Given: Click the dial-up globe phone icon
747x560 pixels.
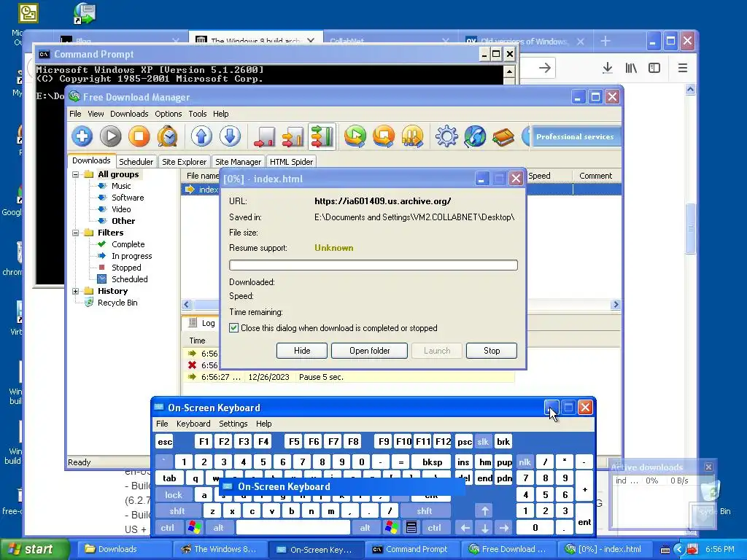Looking at the screenshot, I should pos(475,136).
